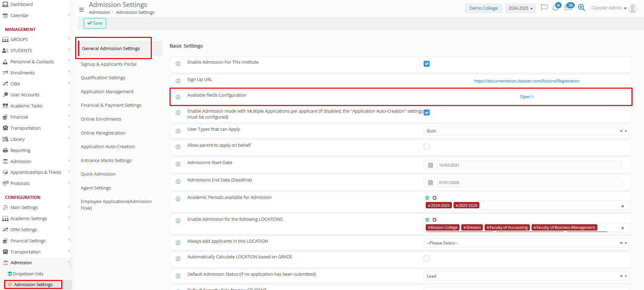Image resolution: width=644 pixels, height=290 pixels.
Task: Open the messages envelope icon
Action: point(568,8)
